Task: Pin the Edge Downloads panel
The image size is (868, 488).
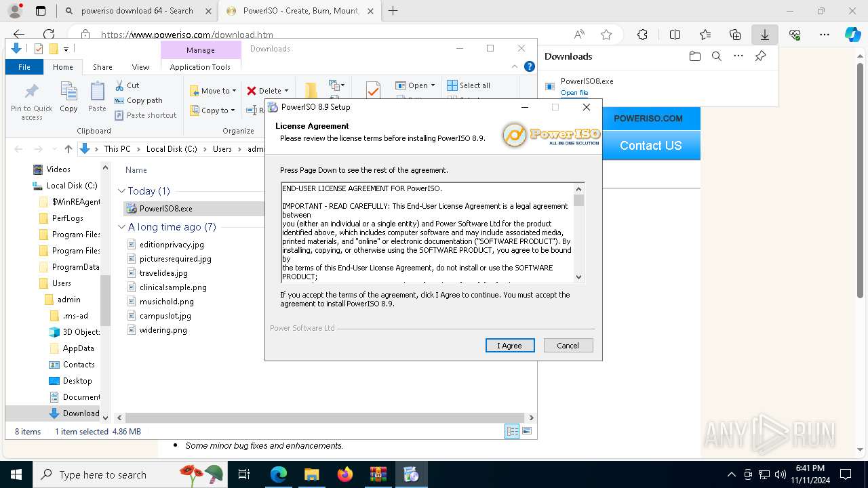Action: (x=761, y=56)
